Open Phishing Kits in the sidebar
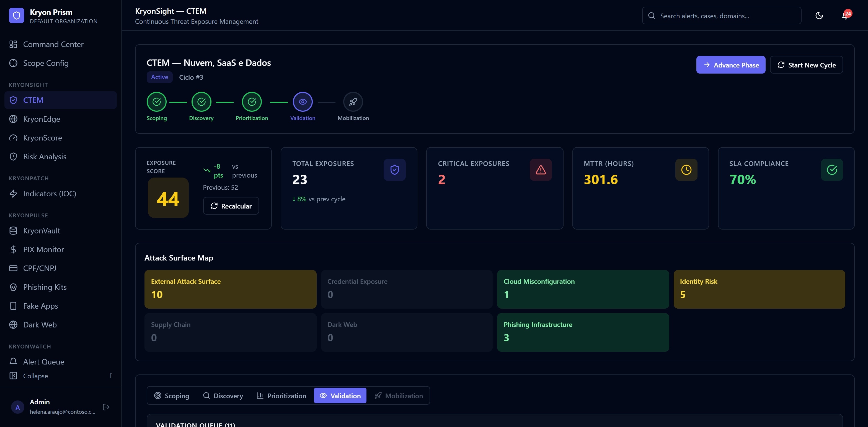The width and height of the screenshot is (868, 427). tap(61, 287)
